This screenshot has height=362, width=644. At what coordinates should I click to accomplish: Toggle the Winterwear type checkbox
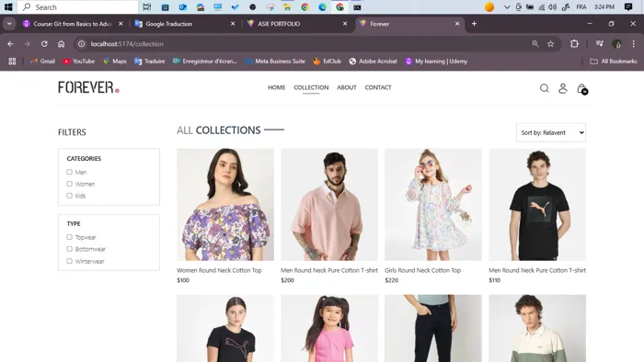point(69,261)
